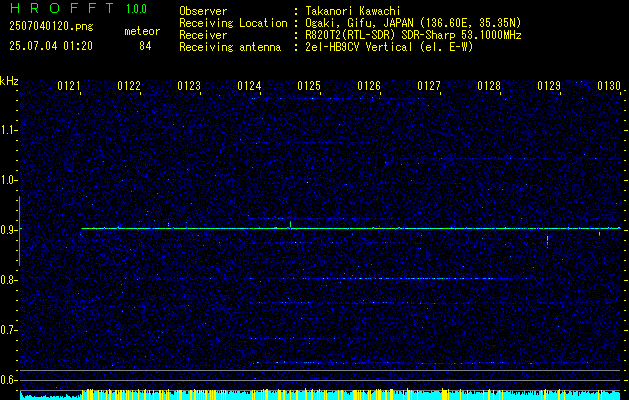Click receiver text R820T2(RTL-SDR) SDR-Sharp 53.1000MHz

413,35
